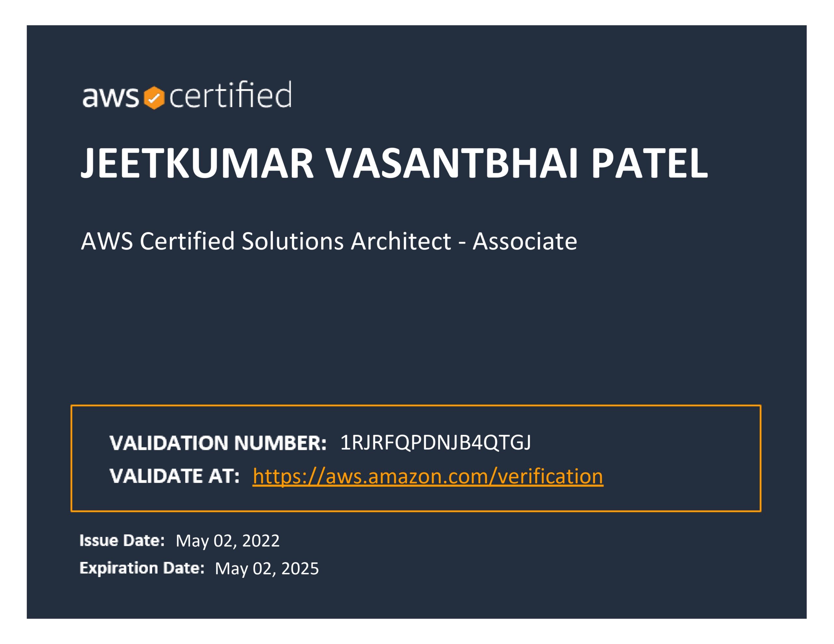Click the surname PATEL
The image size is (834, 644).
(x=649, y=163)
